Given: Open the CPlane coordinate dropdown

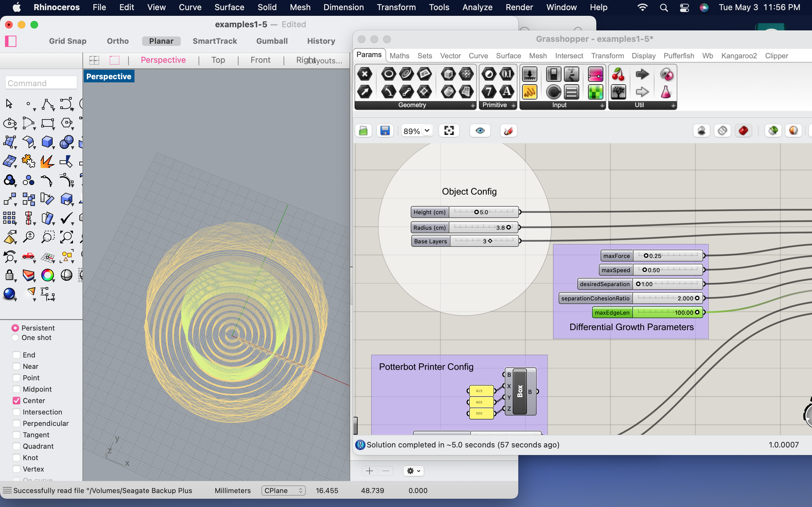Looking at the screenshot, I should click(284, 491).
